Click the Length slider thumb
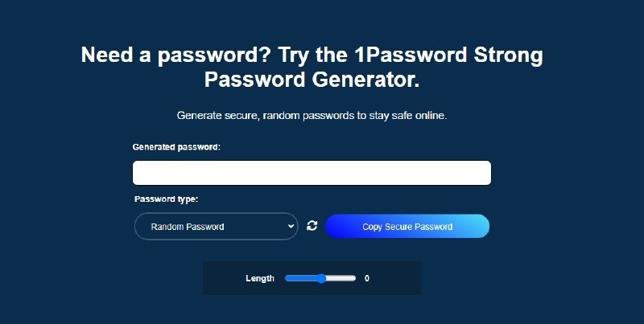 coord(321,278)
